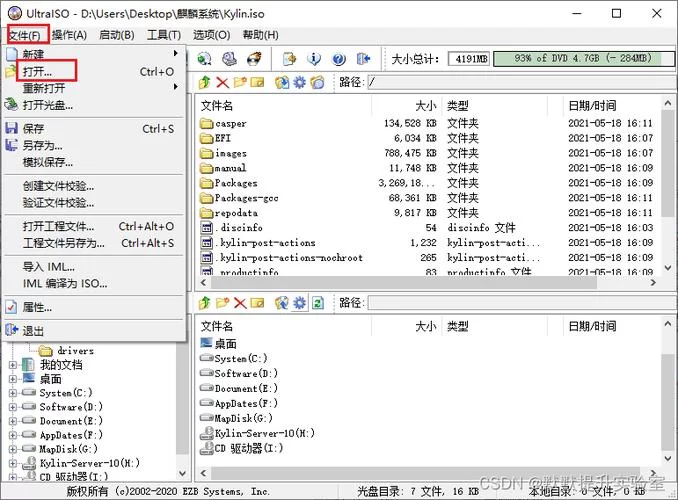Choose 打开... from the File menu

(94, 71)
